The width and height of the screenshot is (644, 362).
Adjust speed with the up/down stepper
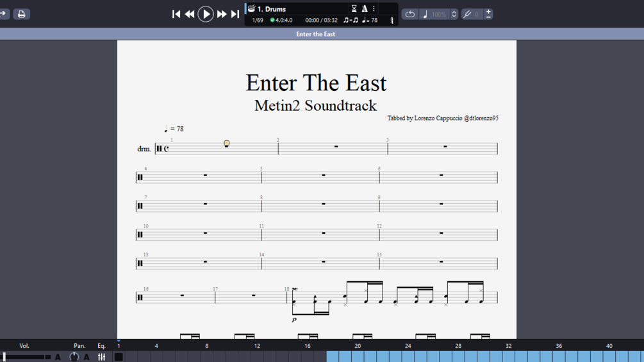(x=454, y=14)
